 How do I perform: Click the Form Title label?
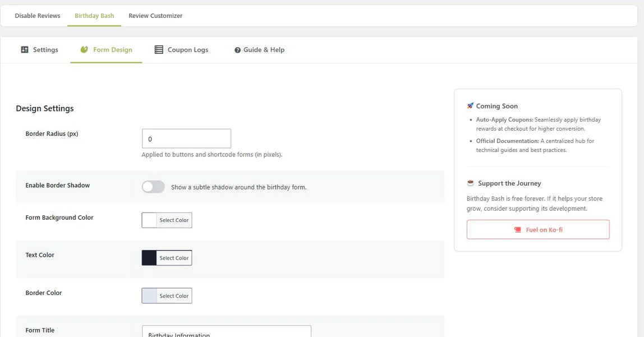[40, 330]
